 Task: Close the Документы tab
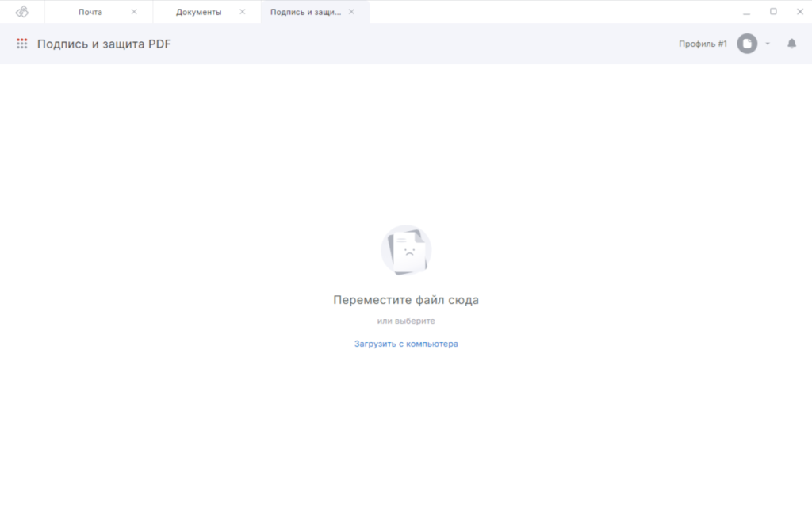coord(243,11)
